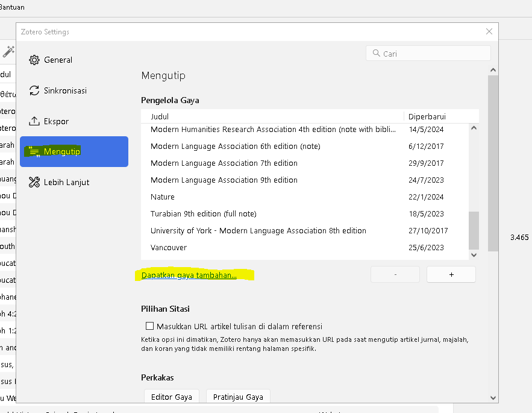The image size is (532, 413).
Task: Click the magnifier icon in Cari box
Action: tap(376, 53)
